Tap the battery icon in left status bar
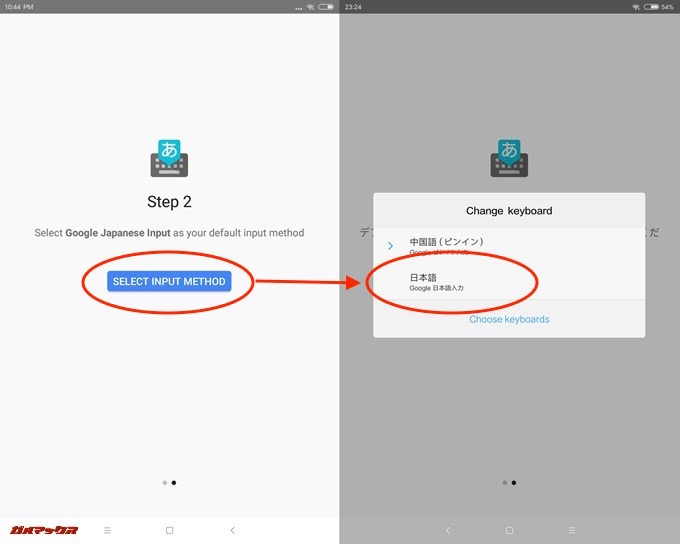 326,7
